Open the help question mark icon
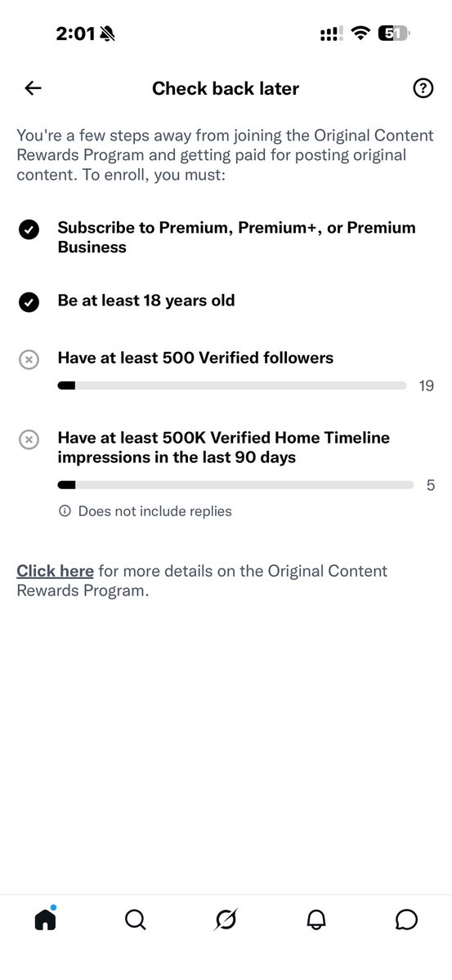The width and height of the screenshot is (452, 980). click(x=423, y=89)
